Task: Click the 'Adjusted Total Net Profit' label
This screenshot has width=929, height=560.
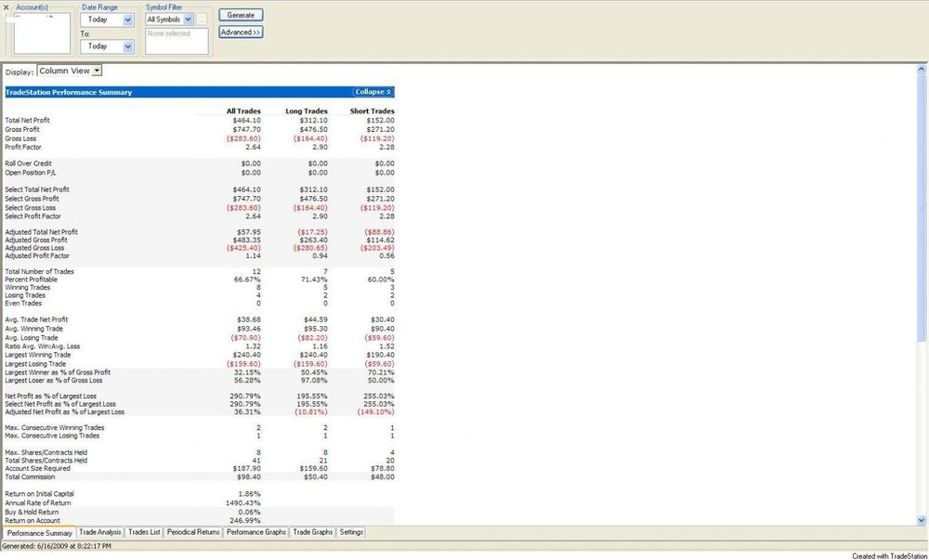Action: point(42,232)
